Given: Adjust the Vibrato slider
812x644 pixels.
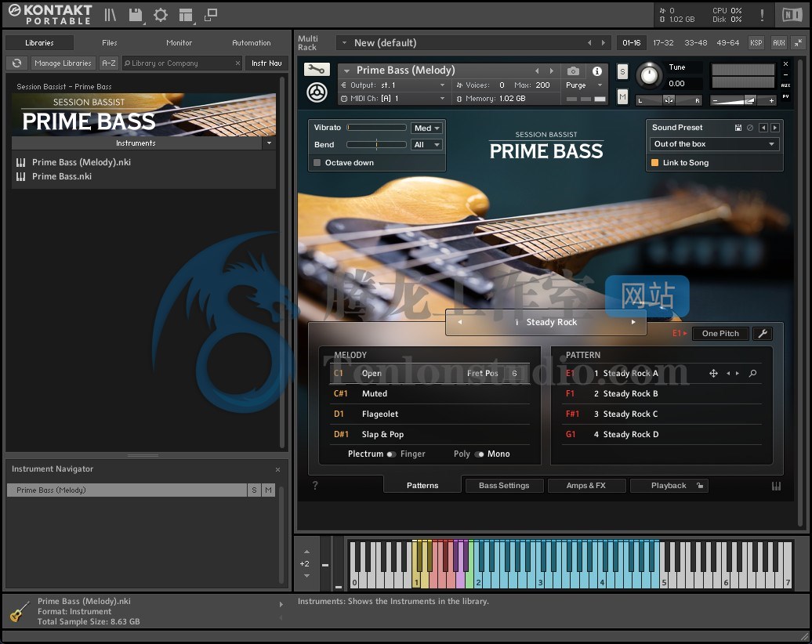Looking at the screenshot, I should click(376, 128).
